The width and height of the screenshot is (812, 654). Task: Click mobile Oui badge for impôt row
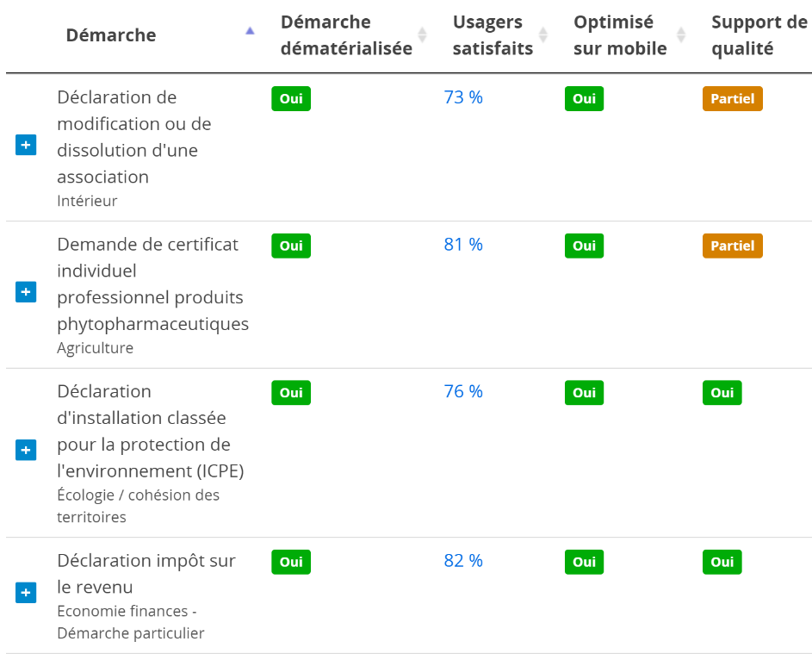click(x=584, y=562)
